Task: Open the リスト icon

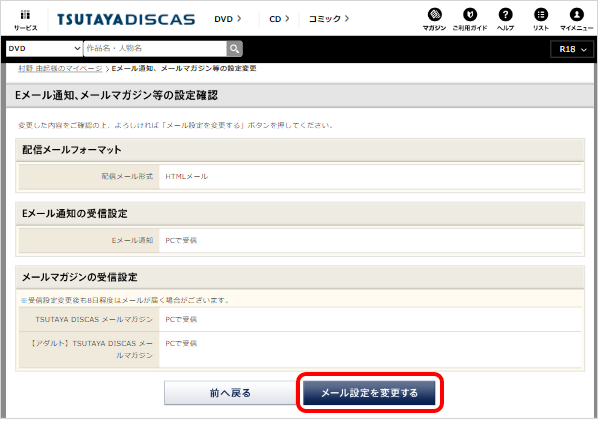Action: click(541, 19)
